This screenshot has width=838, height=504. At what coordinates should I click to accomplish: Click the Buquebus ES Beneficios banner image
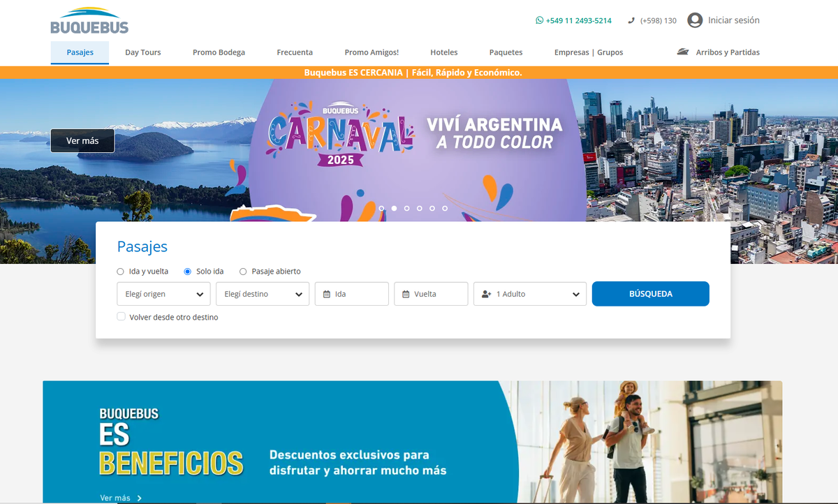point(412,442)
